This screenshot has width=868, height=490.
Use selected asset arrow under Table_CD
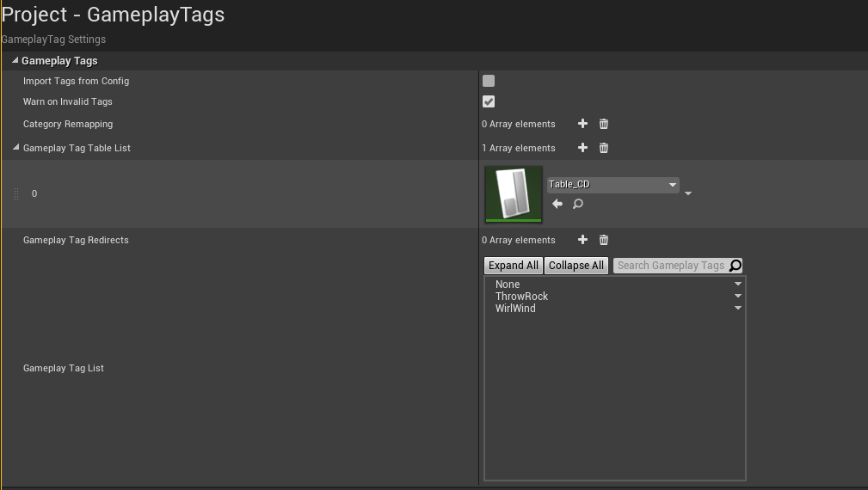[557, 204]
